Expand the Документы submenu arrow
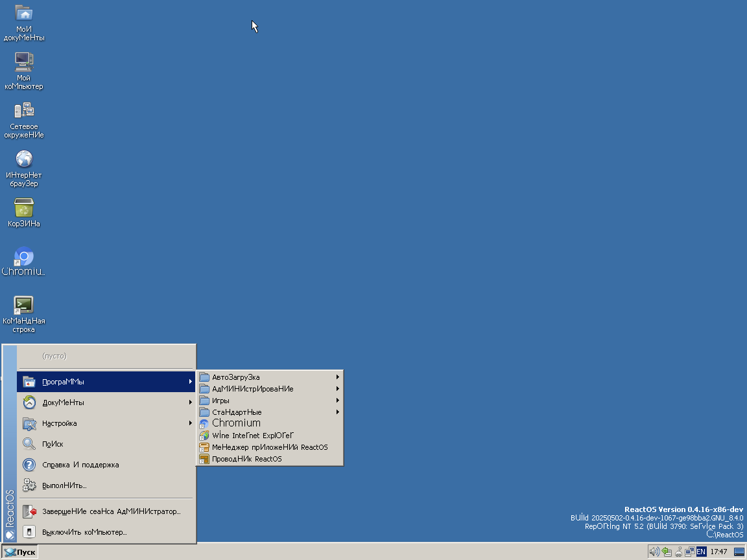Viewport: 747px width, 560px height. click(x=191, y=402)
